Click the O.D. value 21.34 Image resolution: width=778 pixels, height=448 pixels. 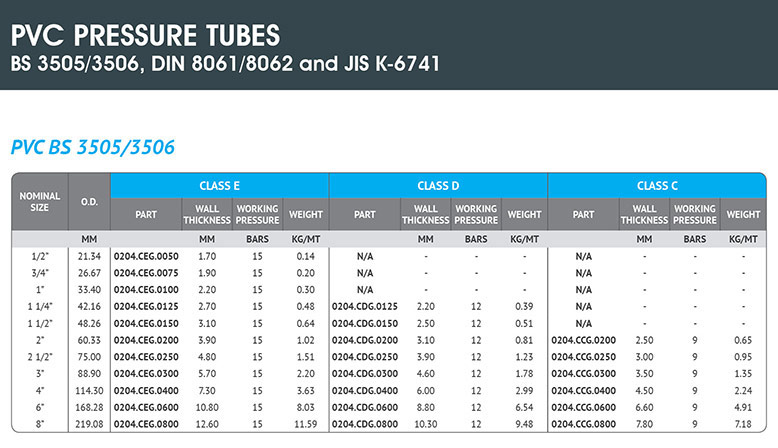point(89,256)
